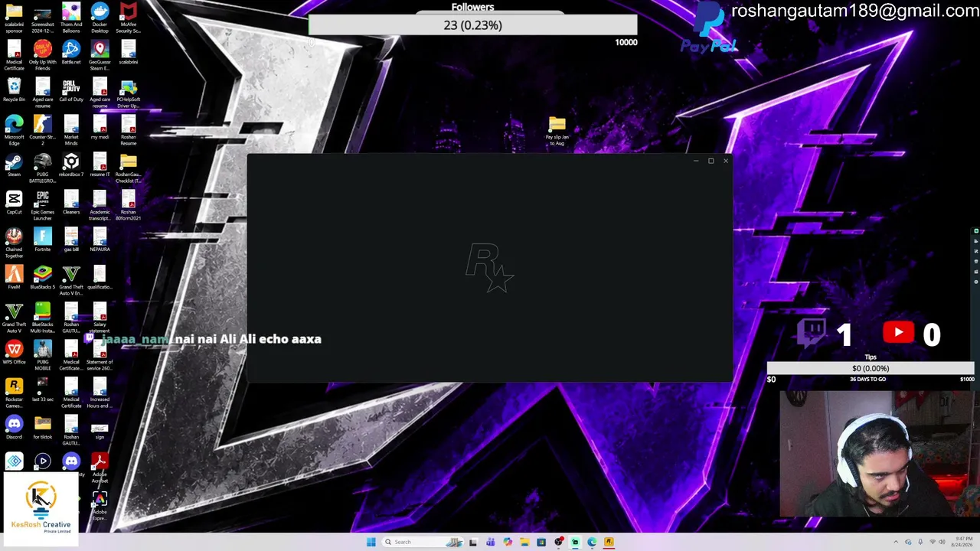This screenshot has width=980, height=551.
Task: Maximize the Rockstar launcher window
Action: pyautogui.click(x=710, y=161)
